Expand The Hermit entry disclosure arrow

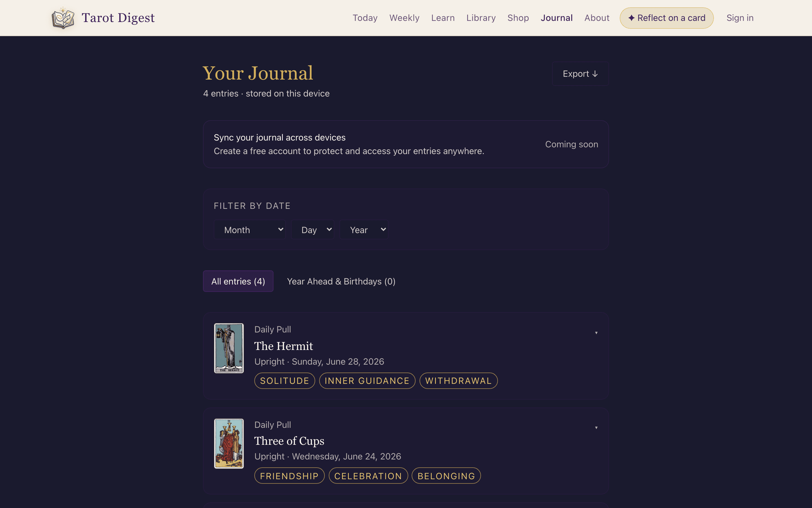pos(596,333)
